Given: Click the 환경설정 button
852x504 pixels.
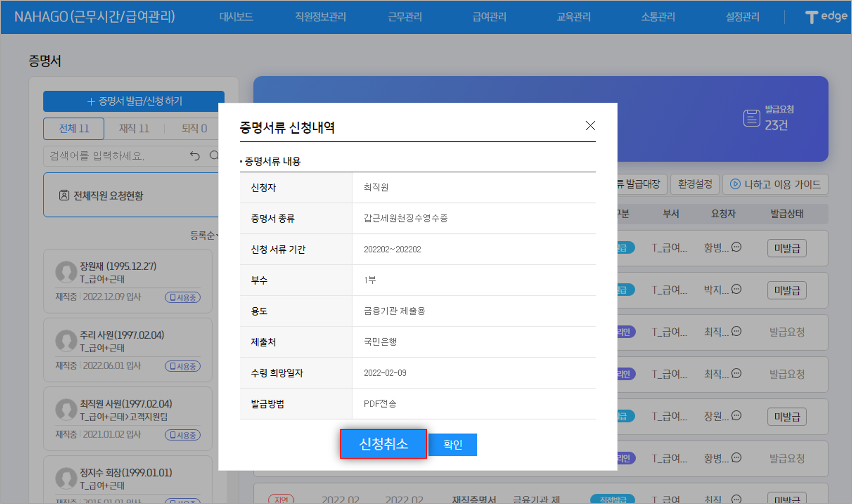Looking at the screenshot, I should pyautogui.click(x=695, y=184).
